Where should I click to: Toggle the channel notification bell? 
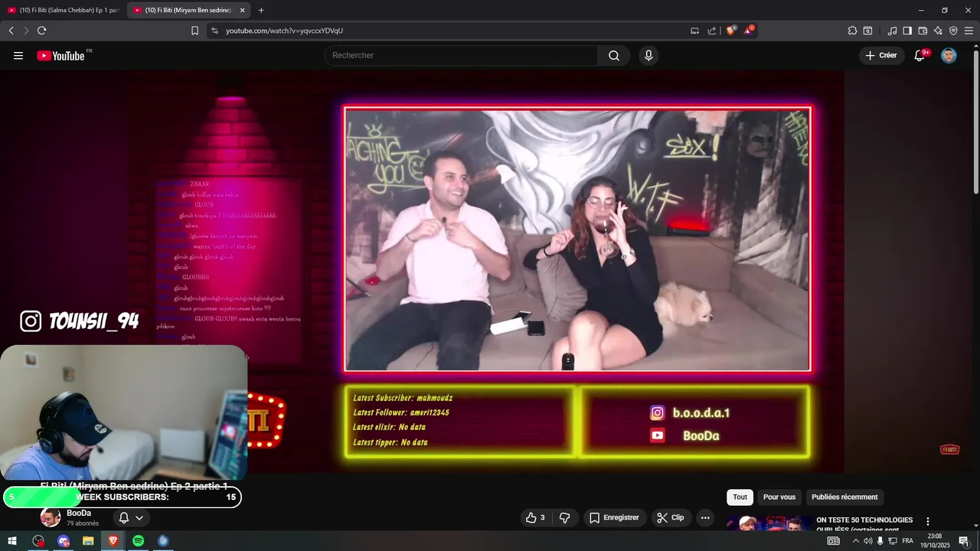[x=123, y=518]
